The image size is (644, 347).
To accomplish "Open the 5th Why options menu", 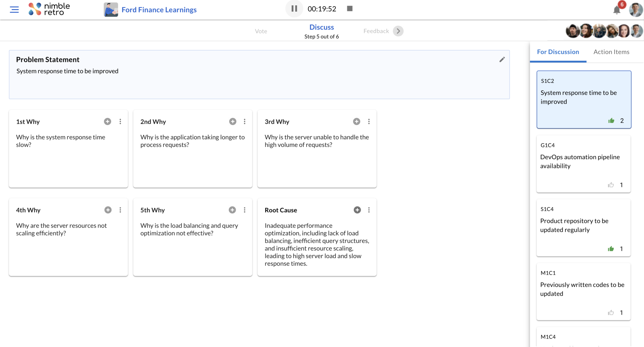I will (245, 210).
